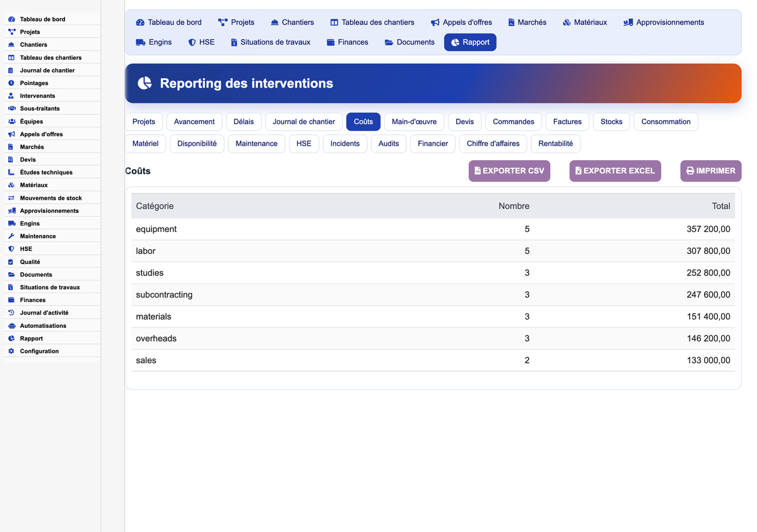Open the Consommation report tab

tap(666, 122)
